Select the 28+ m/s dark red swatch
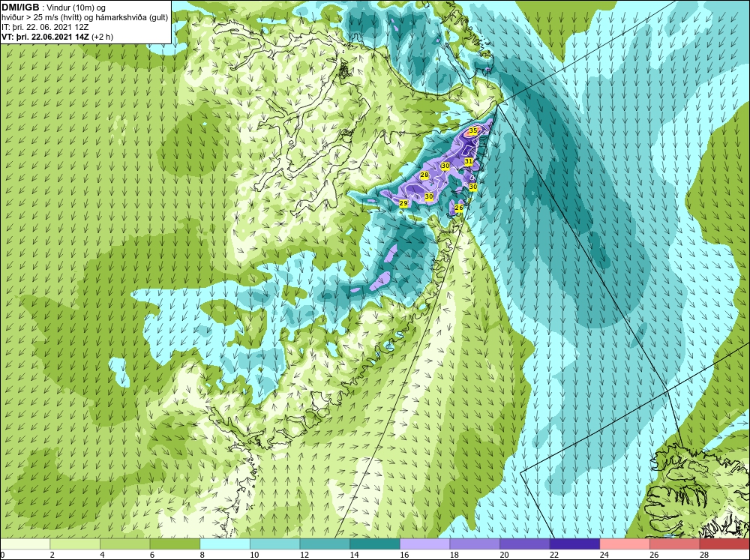Viewport: 750px width, 560px height. 724,544
